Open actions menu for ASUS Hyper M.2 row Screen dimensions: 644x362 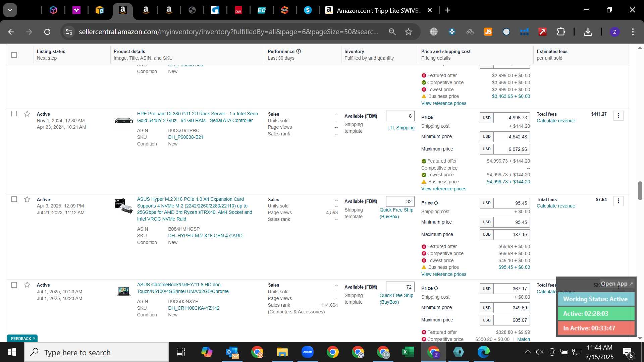[619, 201]
